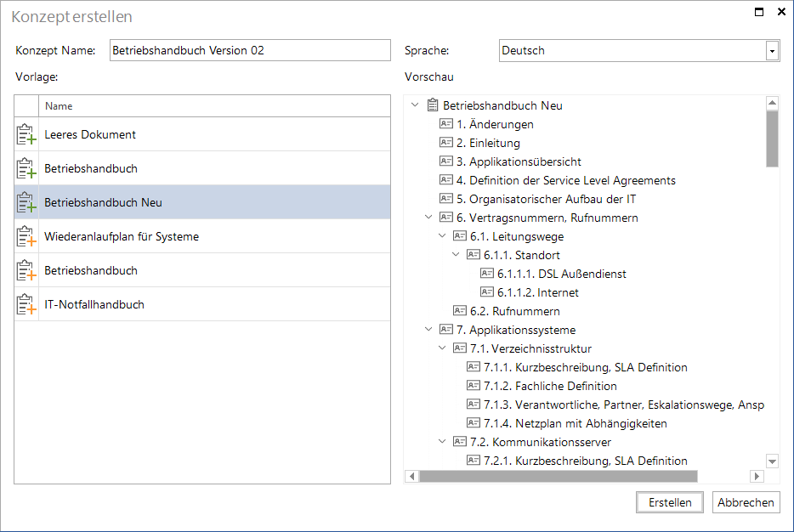The height and width of the screenshot is (532, 794).
Task: Click the Leeres Dokument template icon
Action: click(26, 134)
